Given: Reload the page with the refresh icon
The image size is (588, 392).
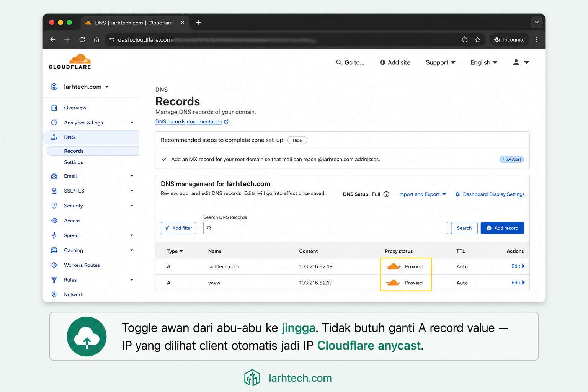Looking at the screenshot, I should pyautogui.click(x=82, y=39).
